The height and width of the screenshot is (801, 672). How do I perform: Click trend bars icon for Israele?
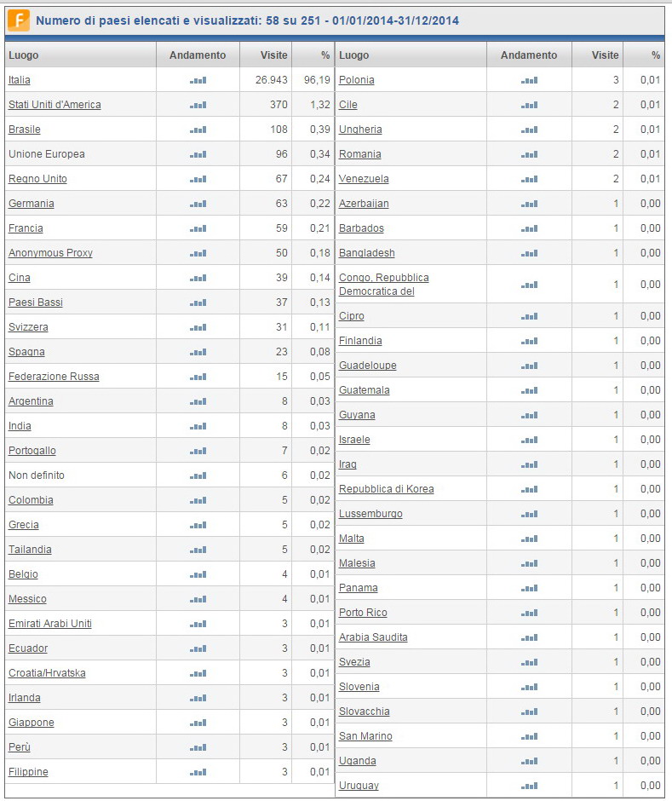[530, 440]
